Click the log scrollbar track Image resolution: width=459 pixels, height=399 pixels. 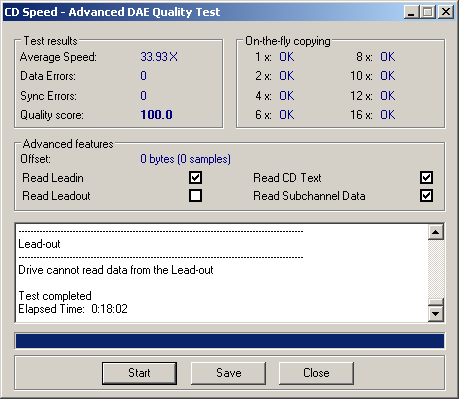click(x=436, y=269)
